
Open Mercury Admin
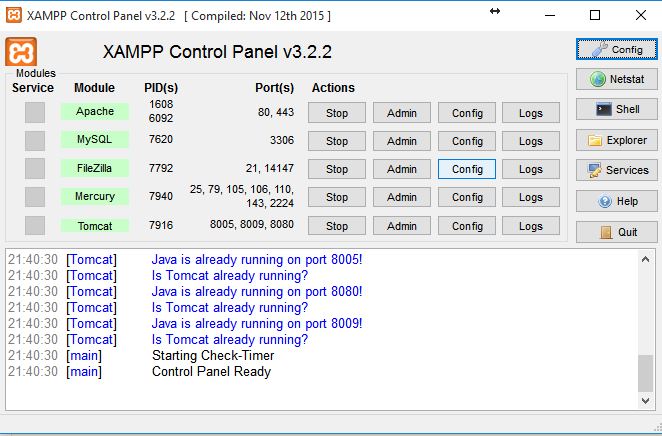[x=402, y=197]
